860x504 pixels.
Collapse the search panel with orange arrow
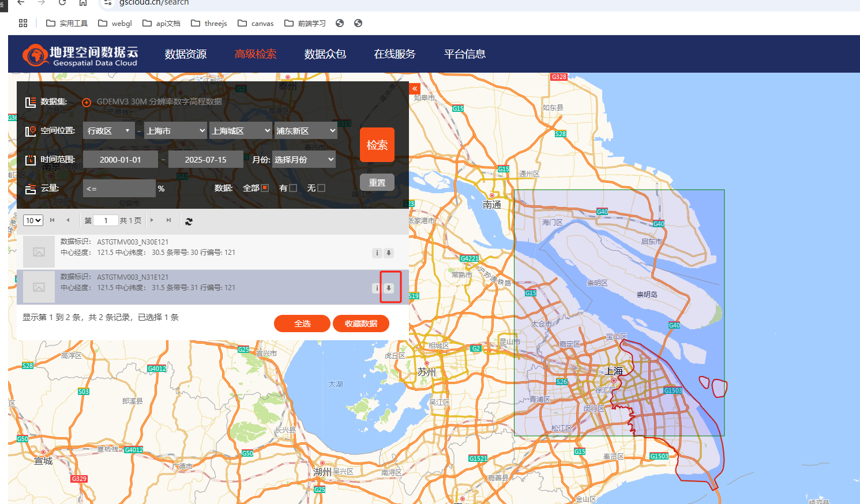415,89
